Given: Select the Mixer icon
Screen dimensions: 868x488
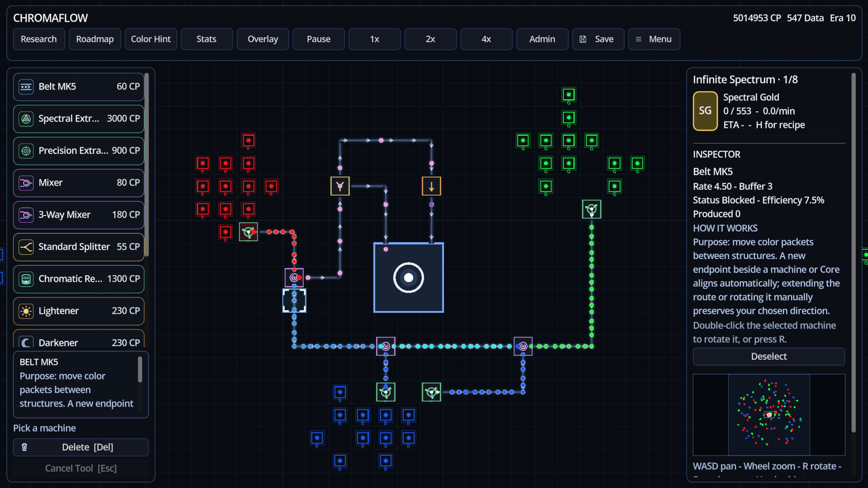Looking at the screenshot, I should (x=26, y=183).
